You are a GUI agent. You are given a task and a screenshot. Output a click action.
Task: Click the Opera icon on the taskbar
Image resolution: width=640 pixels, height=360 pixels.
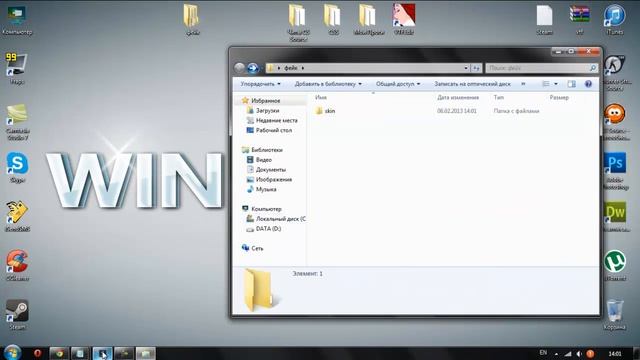click(x=38, y=353)
